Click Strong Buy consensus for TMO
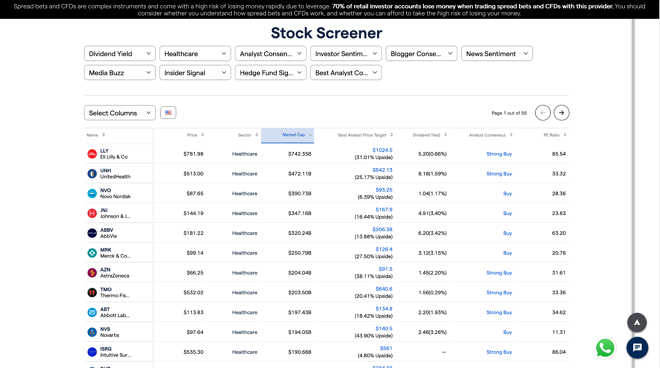This screenshot has width=660, height=368. click(499, 293)
